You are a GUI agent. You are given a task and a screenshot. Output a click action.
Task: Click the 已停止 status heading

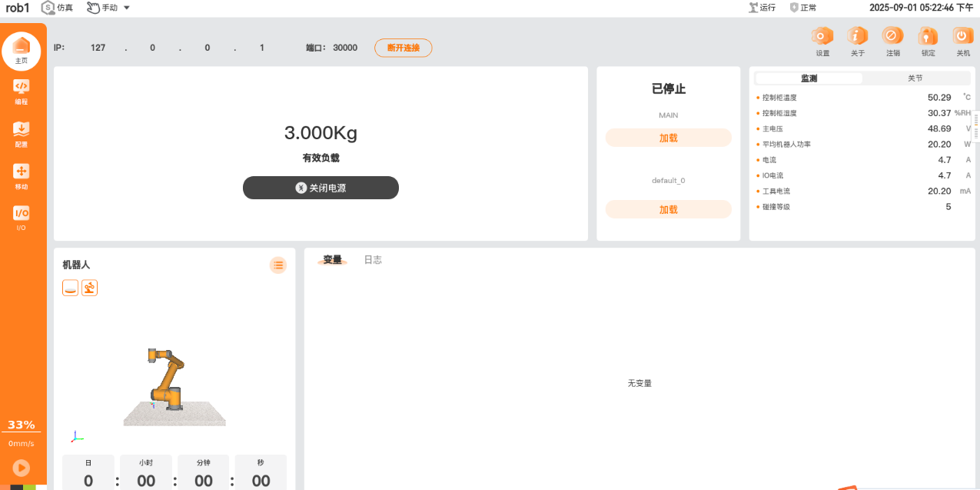point(669,88)
